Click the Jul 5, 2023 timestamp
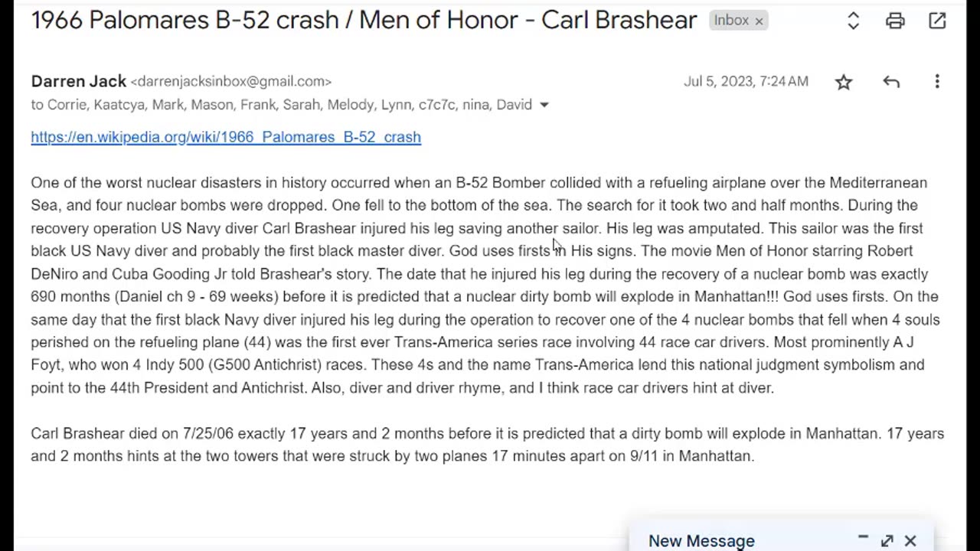 [x=746, y=81]
